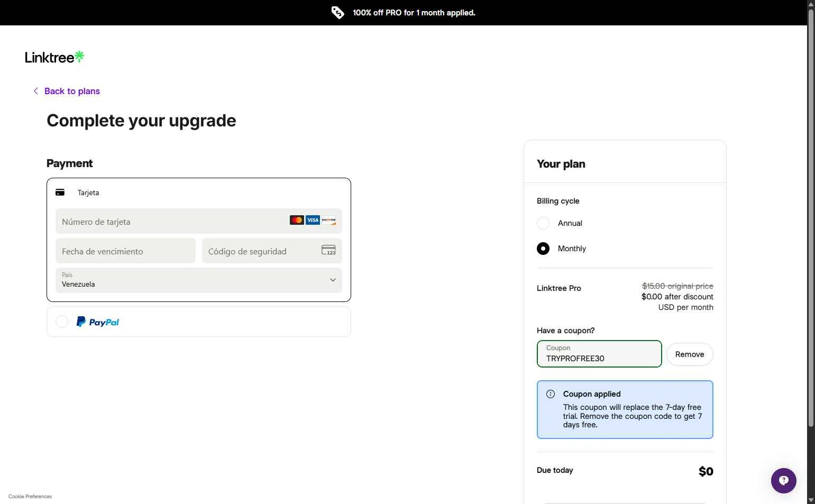Click the 'Complete your upgrade' heading

click(141, 121)
